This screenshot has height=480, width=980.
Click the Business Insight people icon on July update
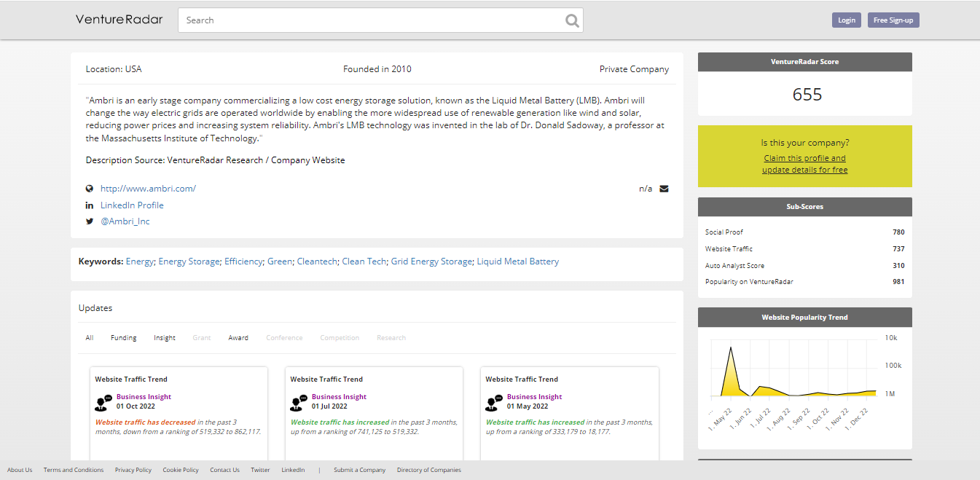point(299,401)
